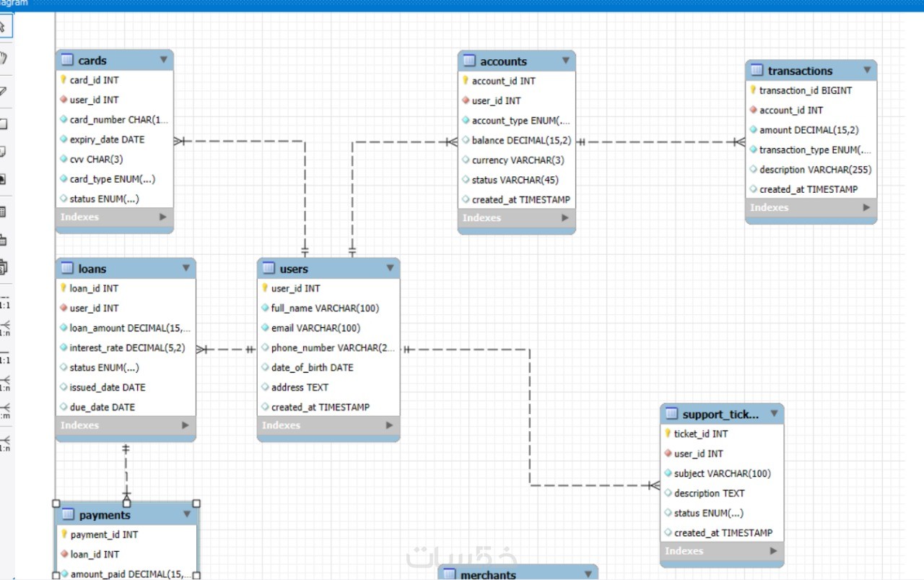The height and width of the screenshot is (580, 924).
Task: Collapse the payments table with its header arrow
Action: [x=187, y=514]
